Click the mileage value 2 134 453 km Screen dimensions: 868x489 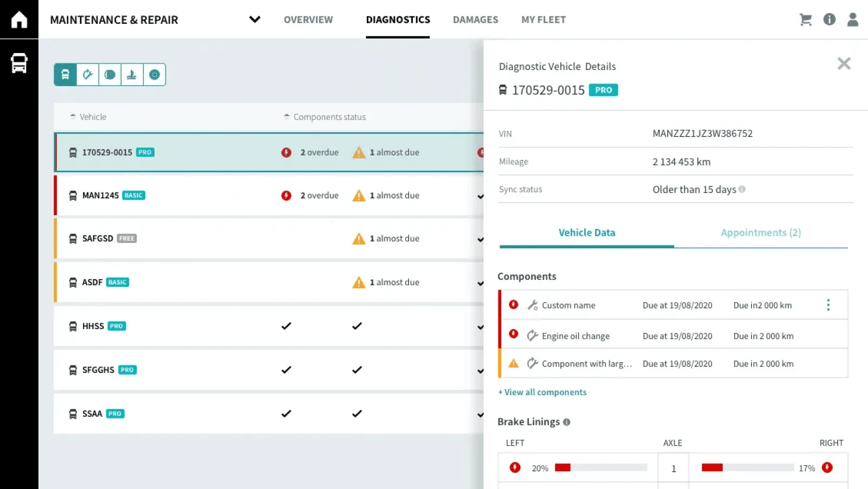pos(681,162)
